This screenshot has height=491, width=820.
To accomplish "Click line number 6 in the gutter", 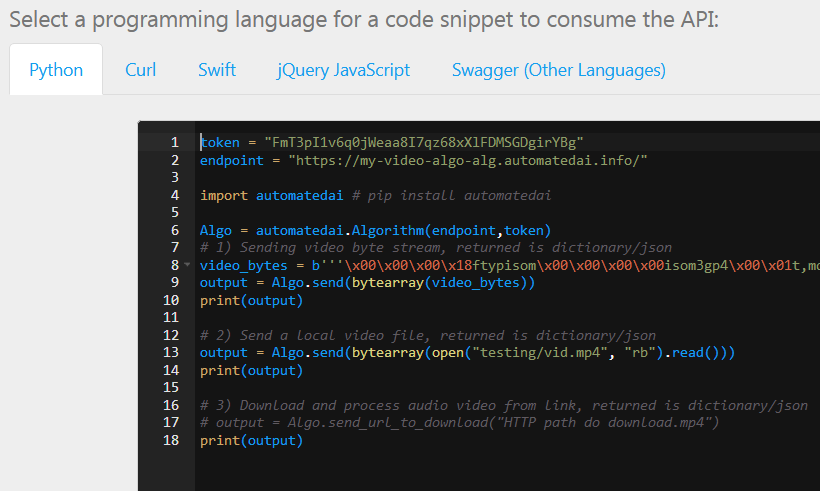I will pyautogui.click(x=175, y=230).
